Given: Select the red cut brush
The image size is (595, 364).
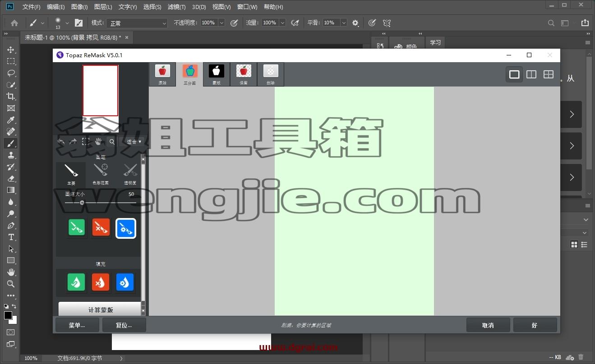Looking at the screenshot, I should (101, 228).
